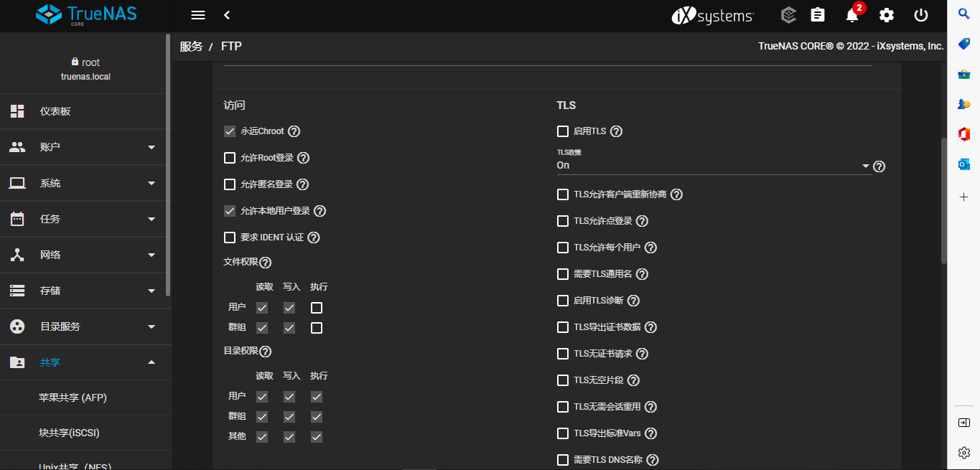
Task: Click the back chevron icon in top bar
Action: (227, 15)
